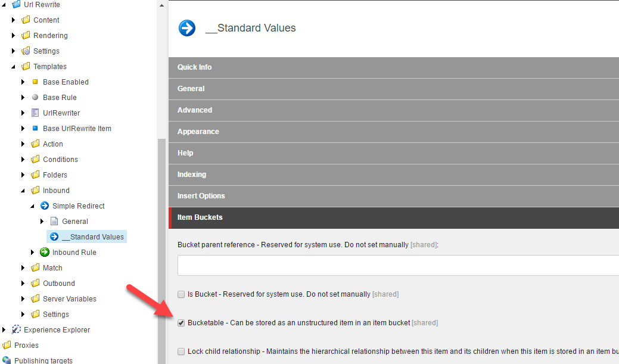Click the Server Variables folder icon

35,298
